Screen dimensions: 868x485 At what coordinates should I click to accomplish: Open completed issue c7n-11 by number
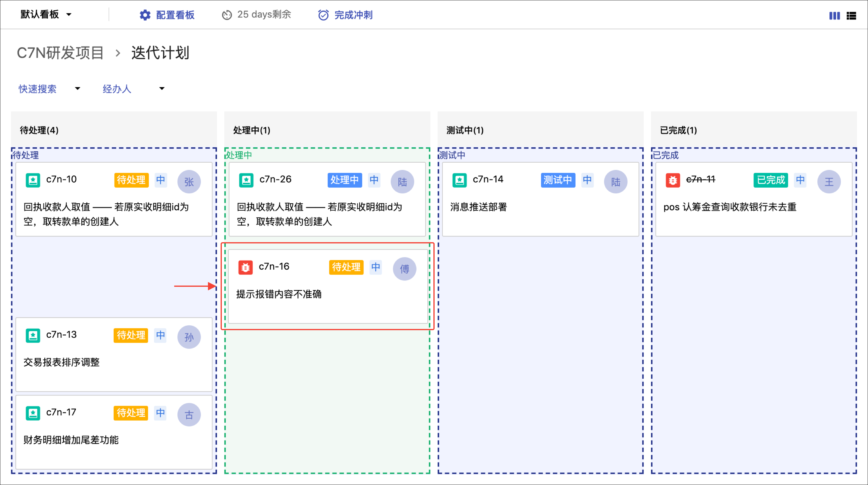click(700, 179)
